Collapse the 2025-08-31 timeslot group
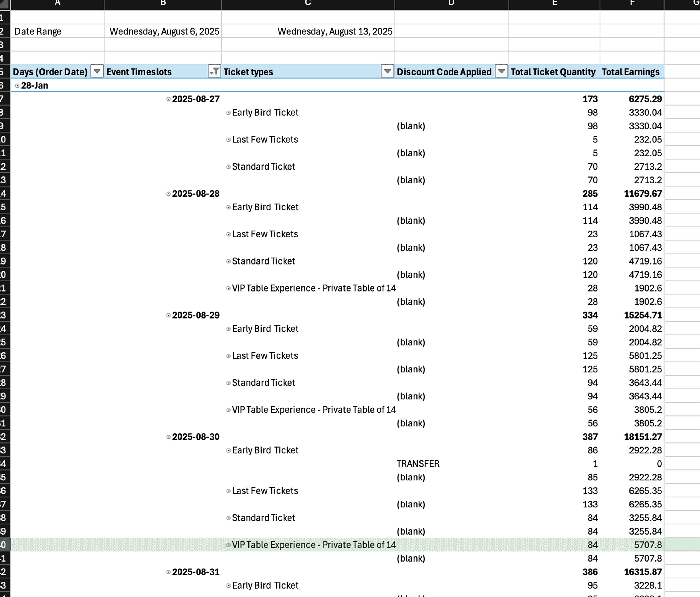 click(x=168, y=572)
